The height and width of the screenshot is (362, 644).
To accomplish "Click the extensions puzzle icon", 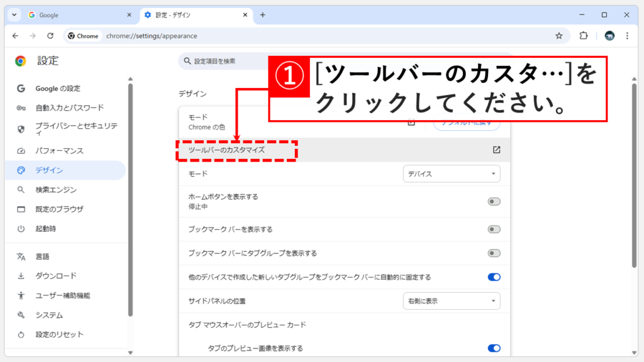I will click(x=584, y=36).
